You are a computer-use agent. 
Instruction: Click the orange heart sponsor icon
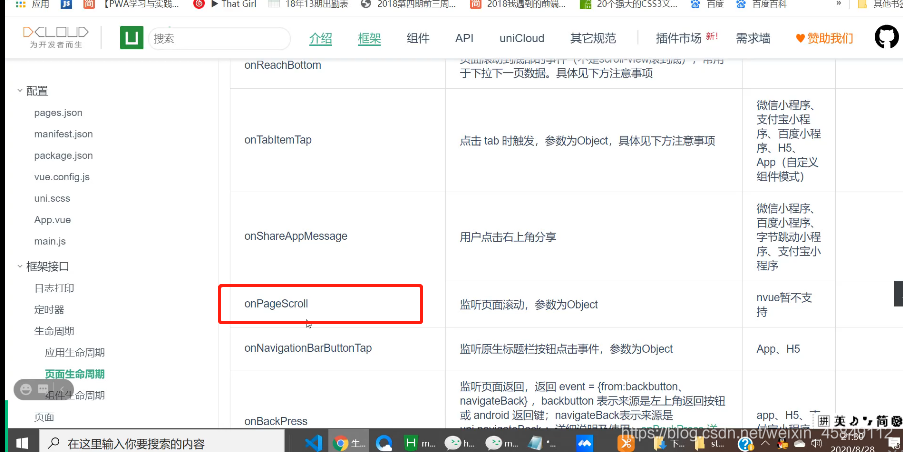800,39
